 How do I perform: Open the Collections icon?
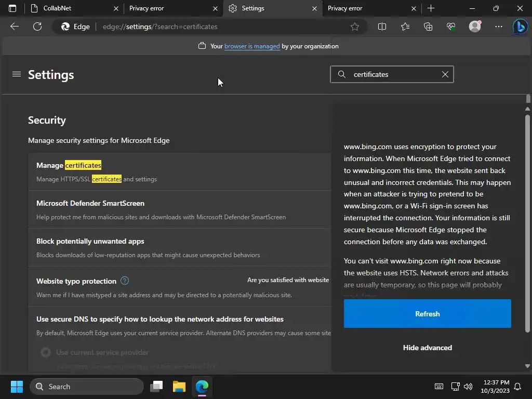[x=428, y=26]
